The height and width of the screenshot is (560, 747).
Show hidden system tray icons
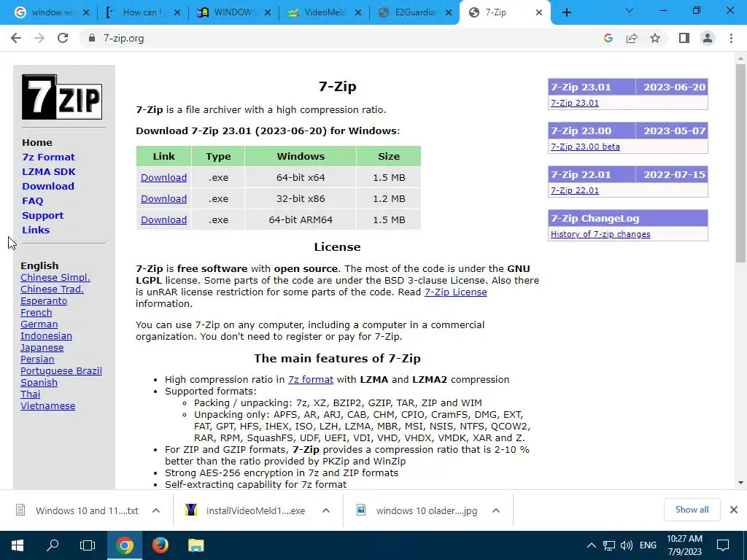click(591, 545)
